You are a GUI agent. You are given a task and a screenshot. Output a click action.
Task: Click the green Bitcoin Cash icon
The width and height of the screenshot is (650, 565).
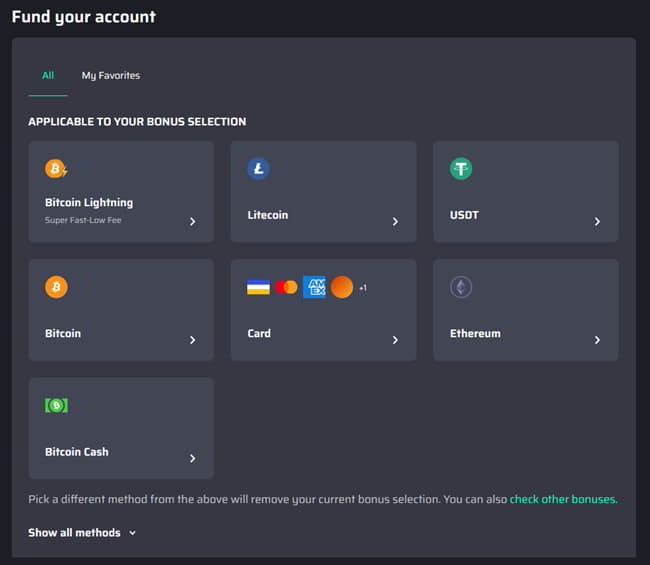click(x=56, y=405)
